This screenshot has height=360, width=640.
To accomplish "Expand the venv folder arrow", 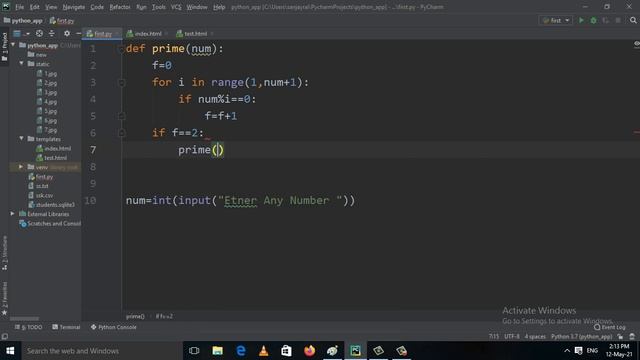I will pos(21,167).
